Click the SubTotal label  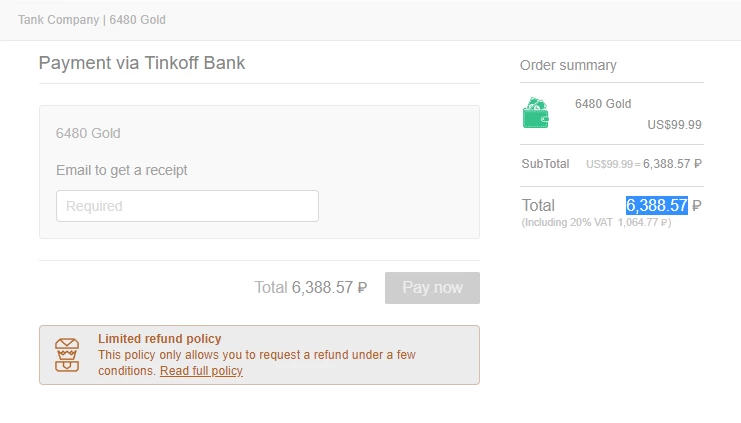tap(545, 164)
